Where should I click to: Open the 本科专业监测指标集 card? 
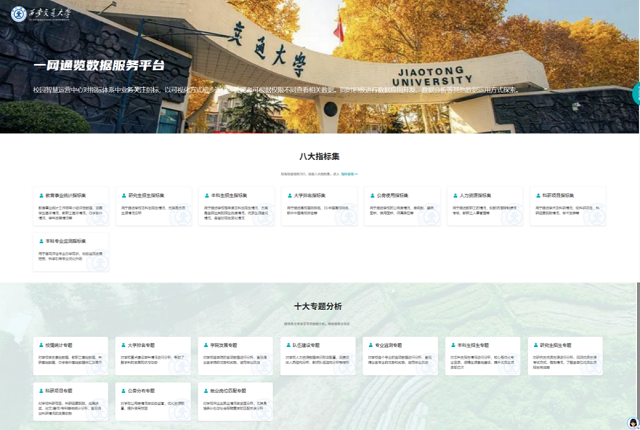point(72,251)
